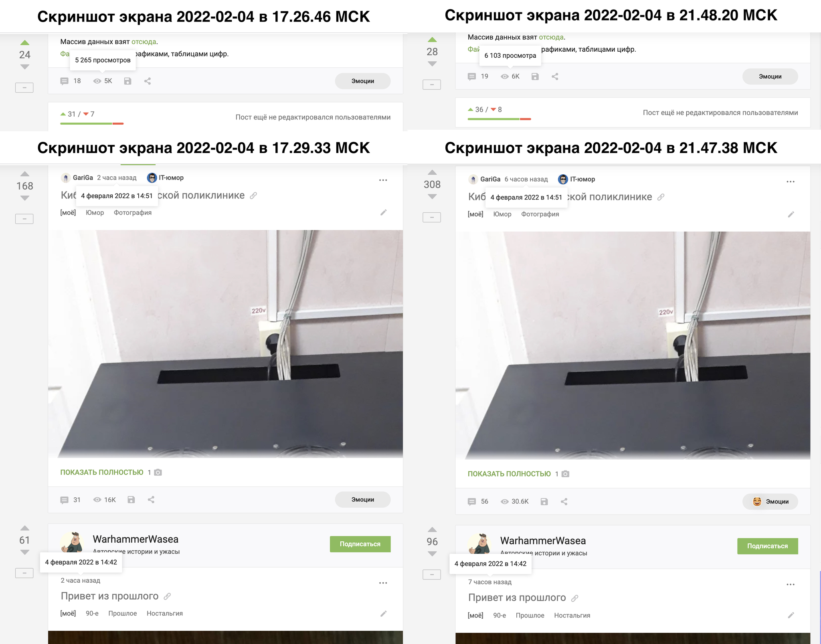821x644 pixels.
Task: Share the post with 30.6K views
Action: pyautogui.click(x=564, y=501)
